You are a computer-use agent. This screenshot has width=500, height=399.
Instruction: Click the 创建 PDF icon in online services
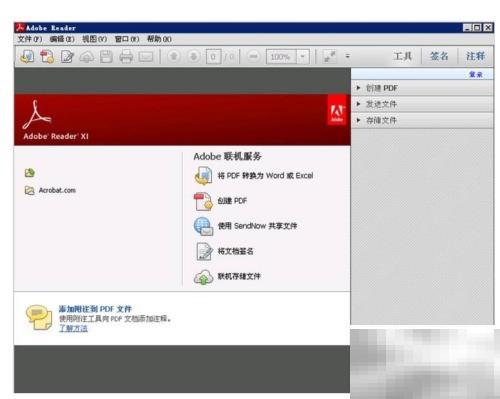pos(203,201)
